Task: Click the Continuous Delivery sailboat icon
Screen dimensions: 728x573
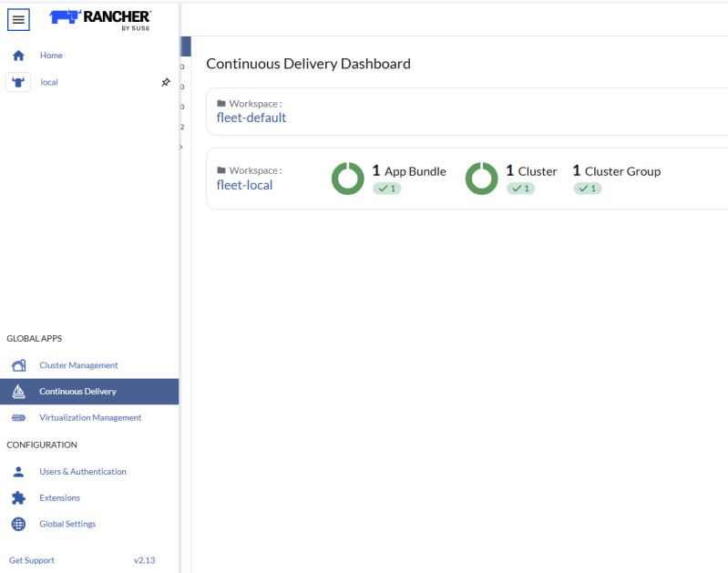Action: coord(18,392)
